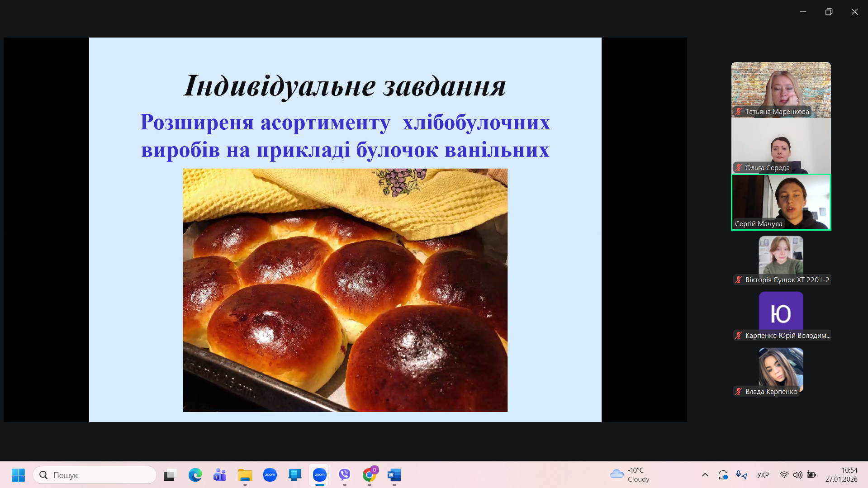The image size is (868, 488).
Task: Open the Cloudy -10°C weather widget
Action: pyautogui.click(x=630, y=475)
